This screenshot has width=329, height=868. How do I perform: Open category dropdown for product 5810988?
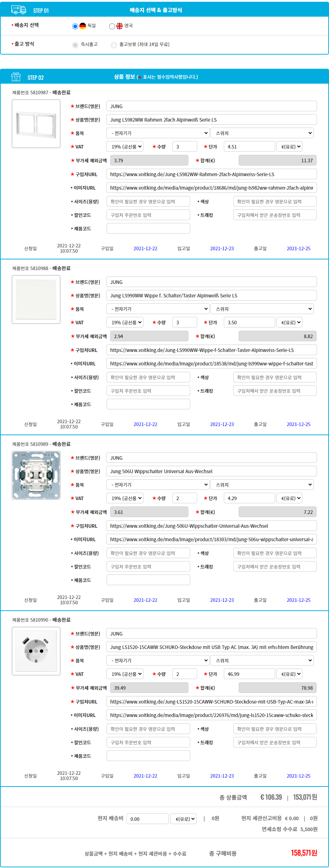pos(158,309)
